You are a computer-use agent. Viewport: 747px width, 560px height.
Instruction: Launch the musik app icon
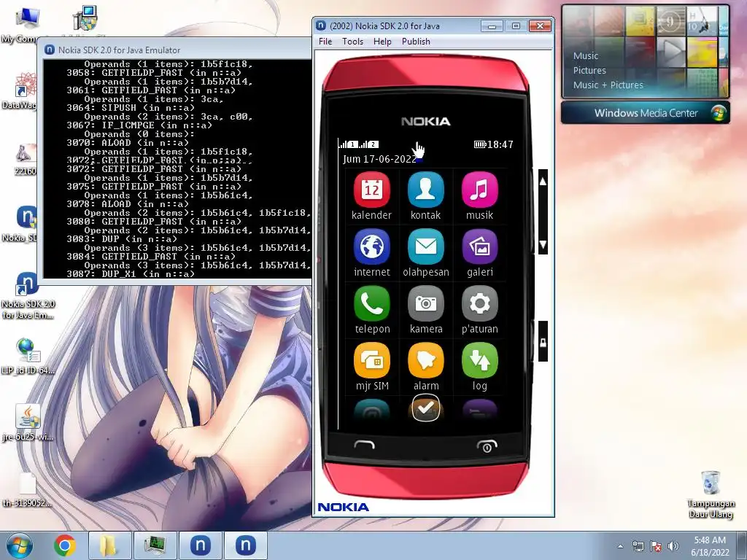click(480, 190)
